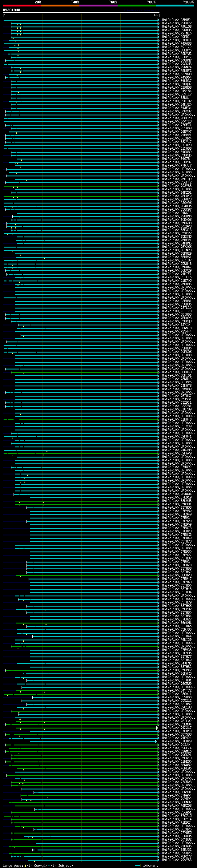Select the UniRef100_A4S964 label
The image size is (197, 868).
click(x=177, y=78)
